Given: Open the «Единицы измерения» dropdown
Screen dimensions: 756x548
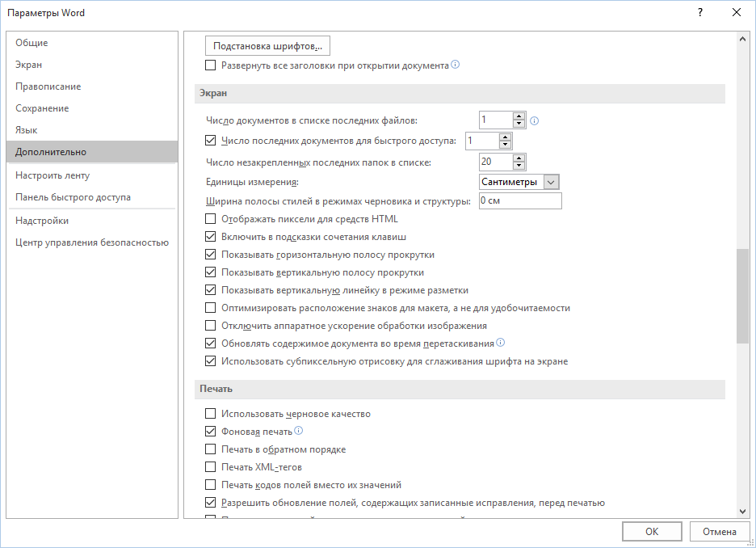Looking at the screenshot, I should [x=552, y=182].
